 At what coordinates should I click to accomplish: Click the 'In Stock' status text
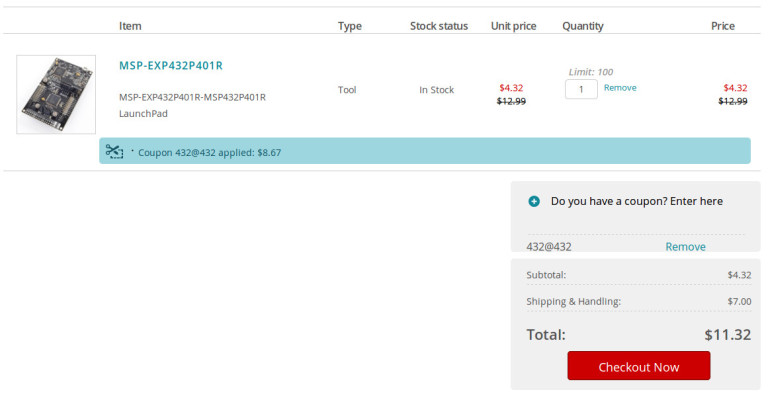coord(436,90)
